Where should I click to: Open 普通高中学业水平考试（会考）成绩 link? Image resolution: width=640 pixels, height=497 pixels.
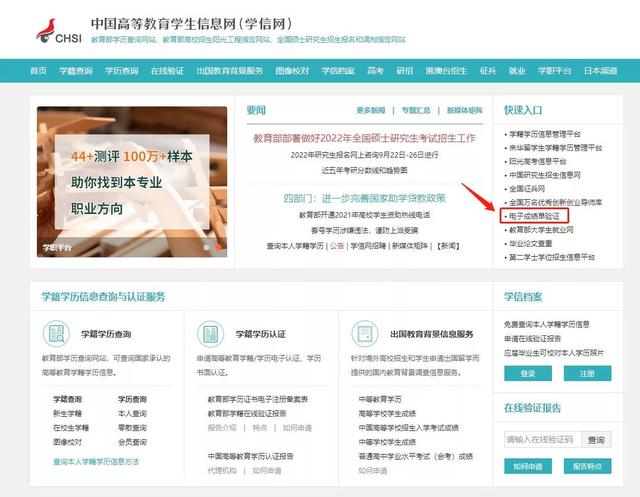[x=416, y=456]
